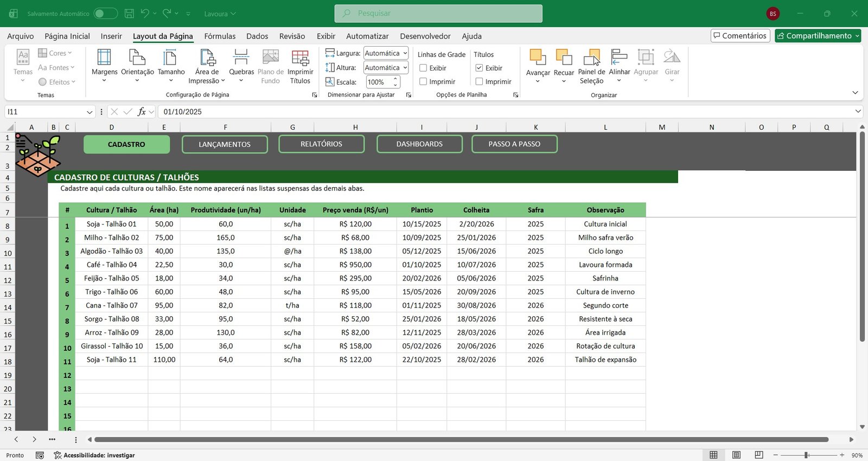
Task: Open Configuração de Página dialog launcher
Action: [x=315, y=95]
